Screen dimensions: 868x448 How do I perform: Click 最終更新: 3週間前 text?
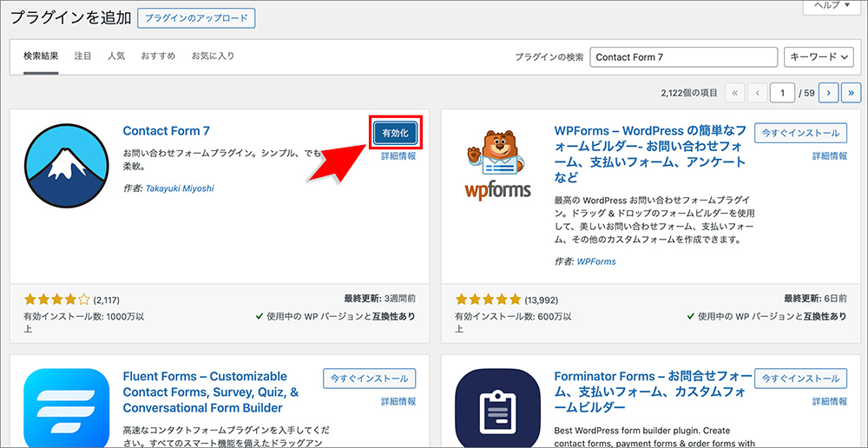pos(380,299)
